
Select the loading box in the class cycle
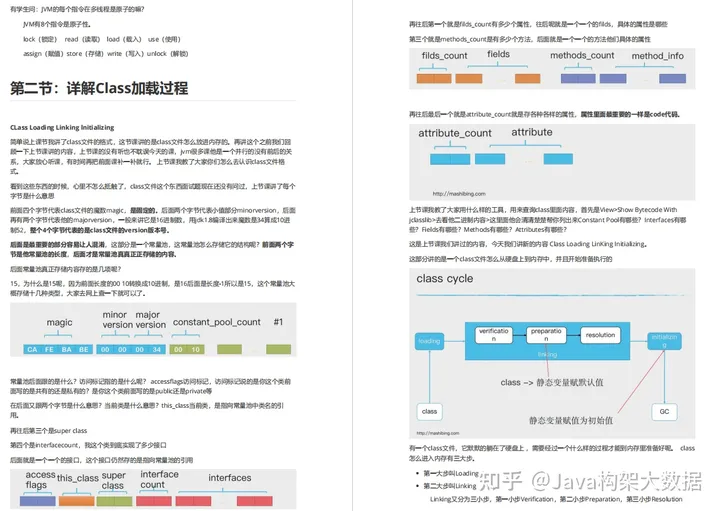[429, 341]
